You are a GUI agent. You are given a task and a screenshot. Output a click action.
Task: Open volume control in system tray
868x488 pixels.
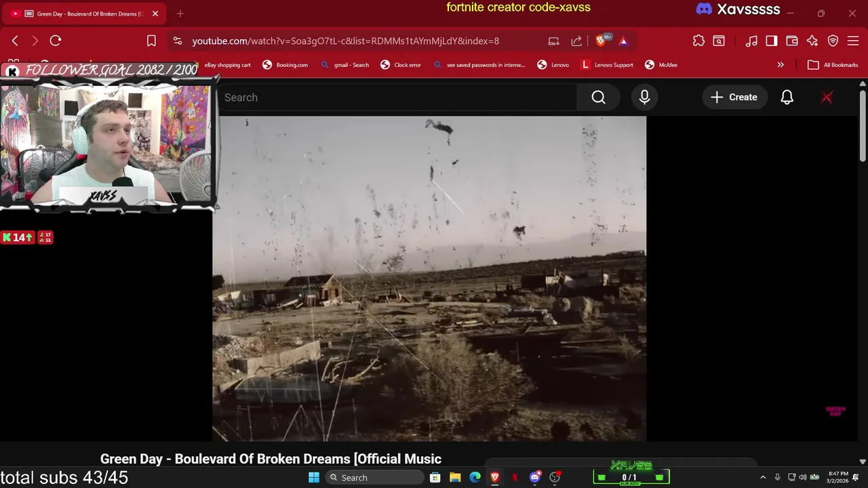pyautogui.click(x=803, y=477)
